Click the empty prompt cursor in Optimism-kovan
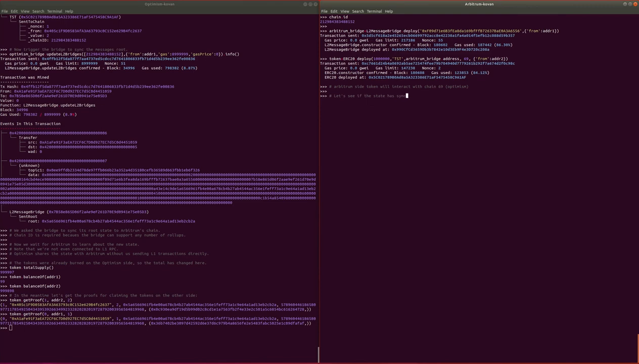 coord(10,328)
